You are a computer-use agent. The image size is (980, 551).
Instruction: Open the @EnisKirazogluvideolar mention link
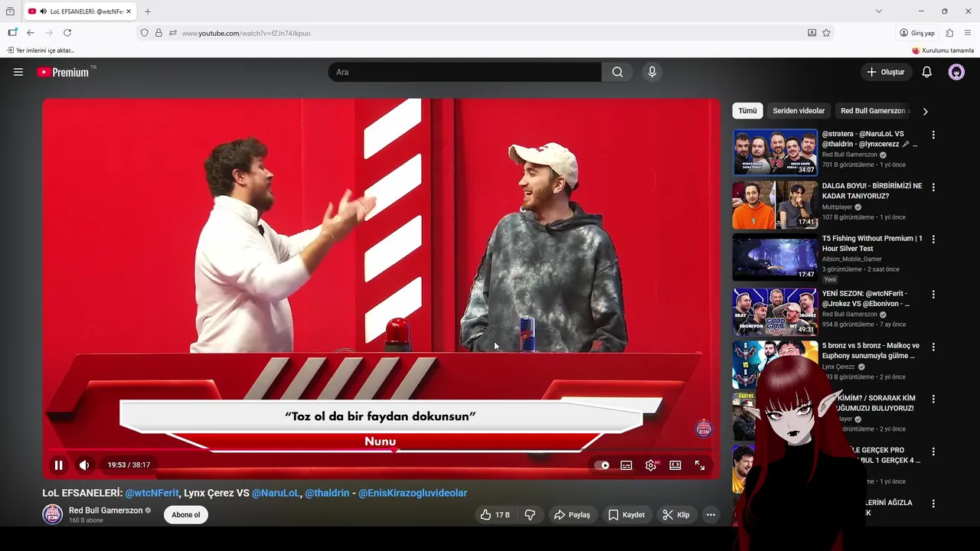pyautogui.click(x=413, y=493)
